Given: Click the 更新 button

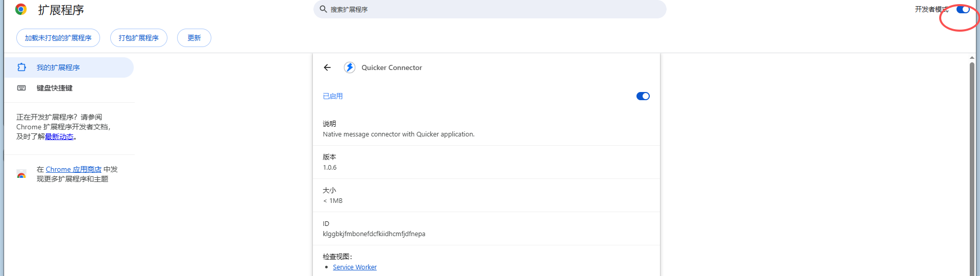Looking at the screenshot, I should [x=194, y=38].
